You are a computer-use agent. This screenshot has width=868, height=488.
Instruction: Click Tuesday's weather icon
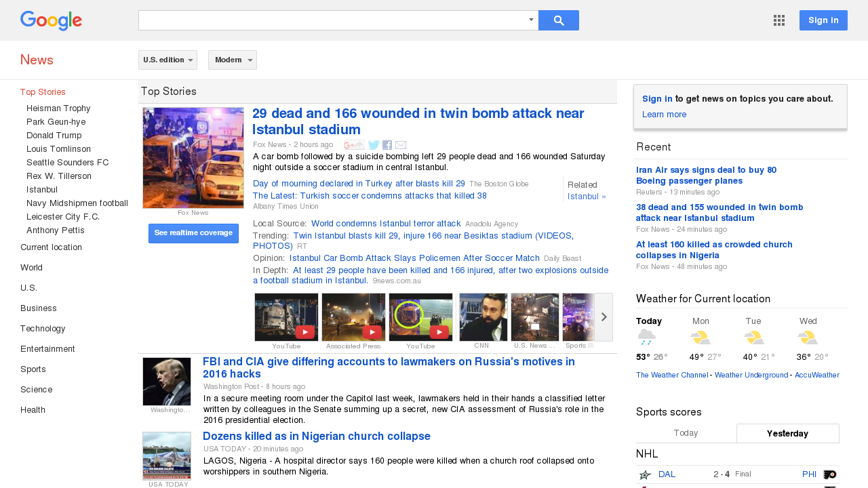pyautogui.click(x=753, y=338)
